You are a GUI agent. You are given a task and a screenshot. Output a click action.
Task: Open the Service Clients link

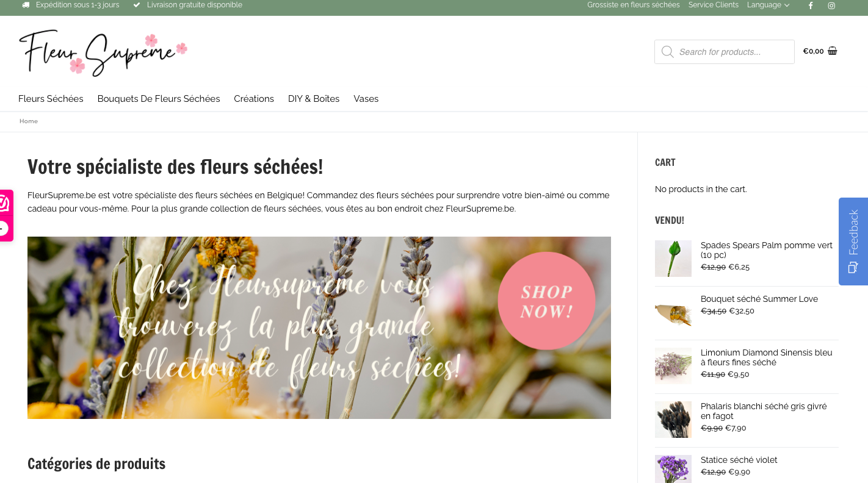pos(714,5)
